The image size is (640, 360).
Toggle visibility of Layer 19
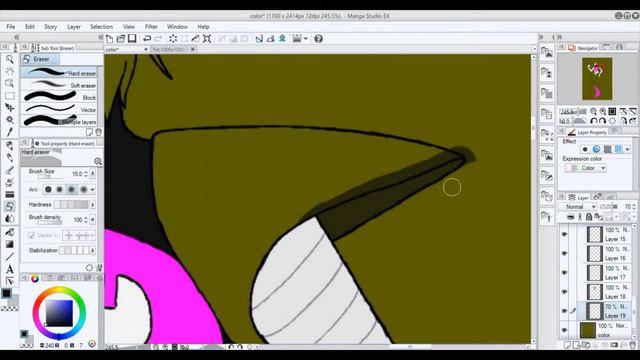point(564,311)
